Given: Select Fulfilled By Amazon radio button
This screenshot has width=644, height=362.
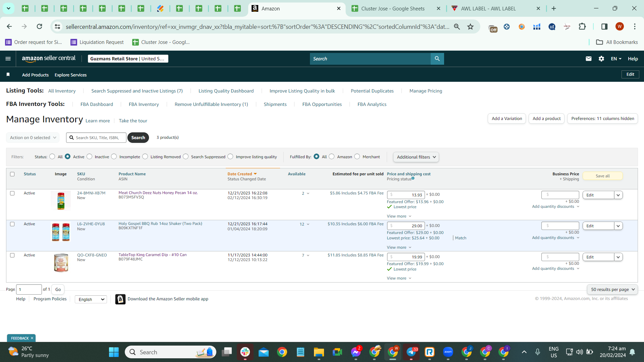Looking at the screenshot, I should click(x=332, y=157).
